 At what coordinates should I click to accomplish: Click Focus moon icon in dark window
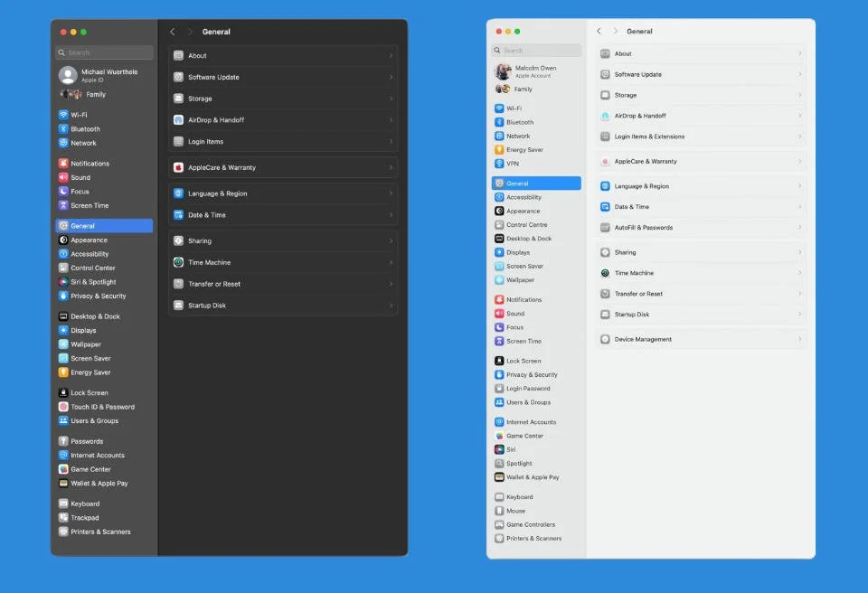63,191
